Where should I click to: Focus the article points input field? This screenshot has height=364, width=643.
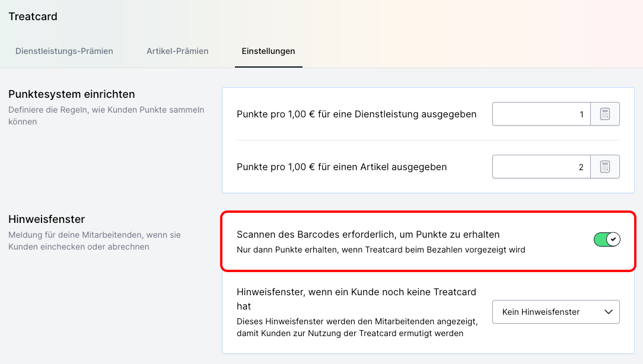(x=540, y=167)
